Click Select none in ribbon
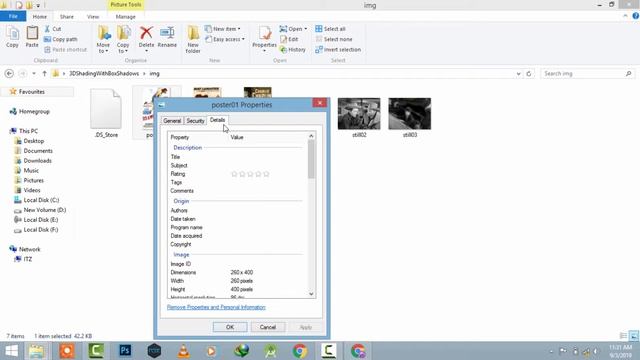This screenshot has width=640, height=360. [334, 39]
